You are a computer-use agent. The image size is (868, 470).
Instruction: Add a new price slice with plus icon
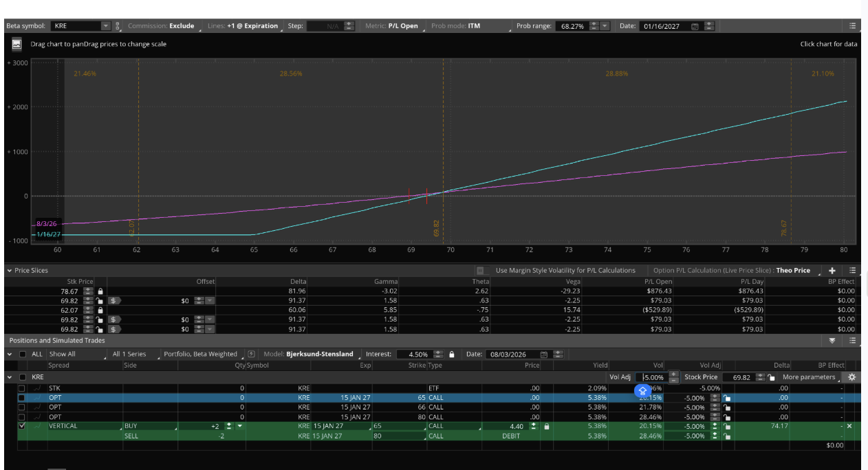(x=832, y=271)
